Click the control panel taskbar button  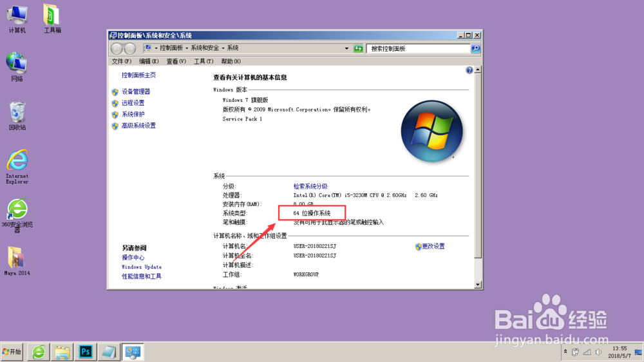pos(133,352)
